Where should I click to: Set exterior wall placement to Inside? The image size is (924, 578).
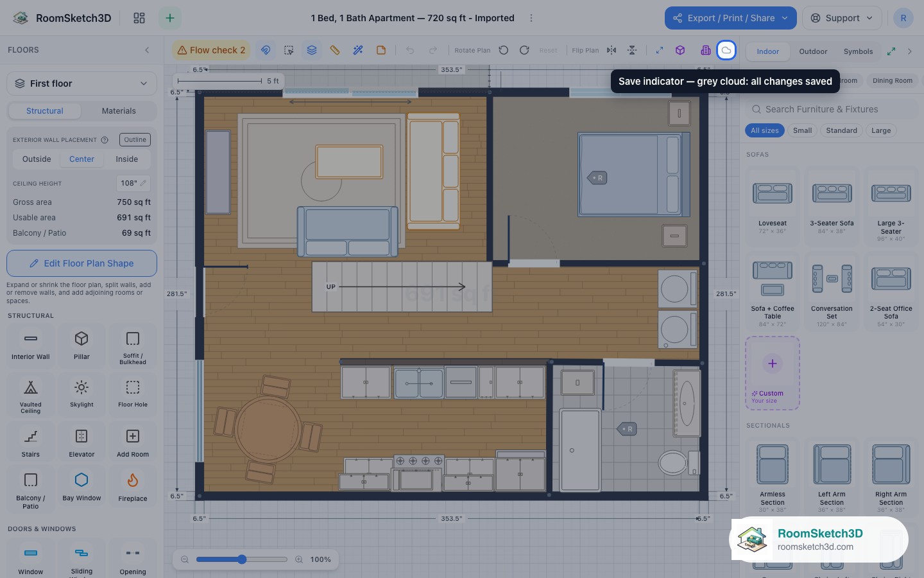pyautogui.click(x=127, y=159)
